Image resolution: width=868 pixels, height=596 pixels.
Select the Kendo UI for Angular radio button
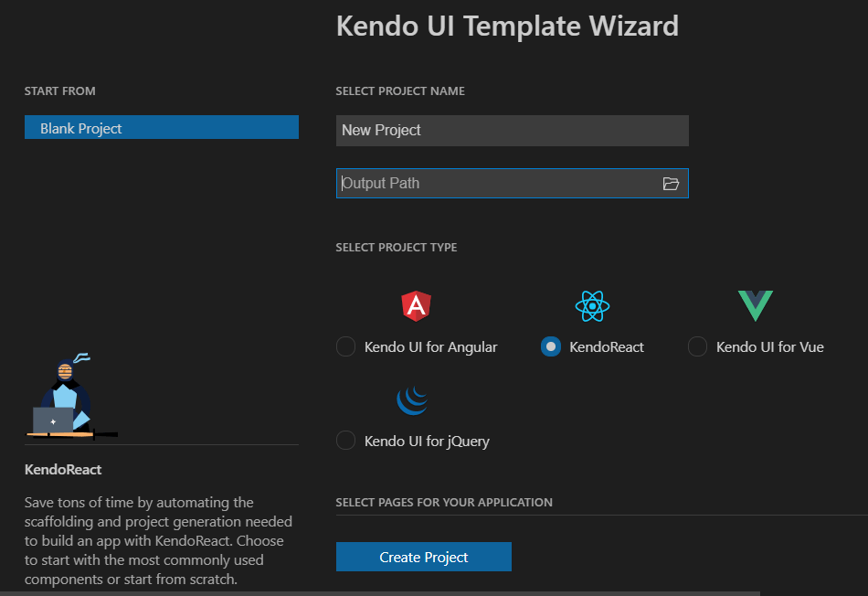click(x=346, y=346)
